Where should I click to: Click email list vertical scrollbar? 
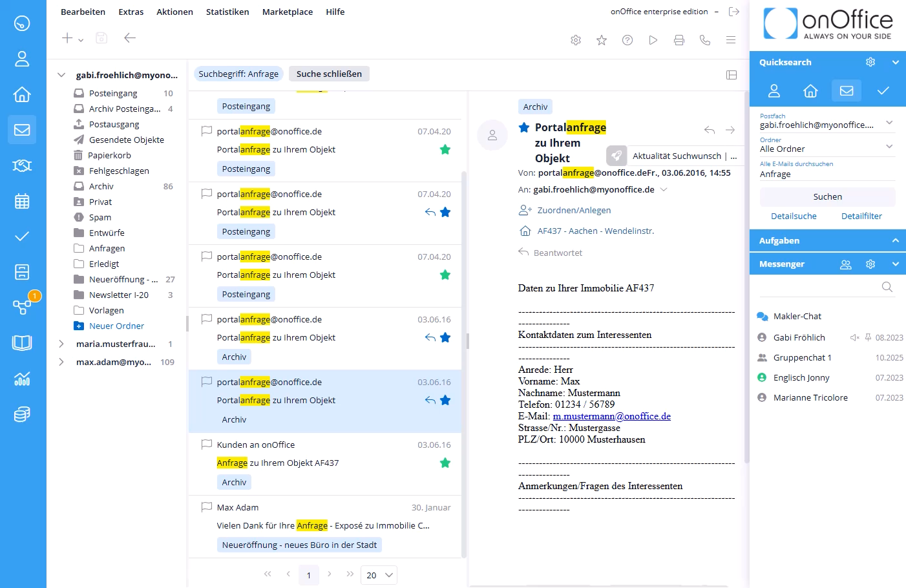click(464, 364)
